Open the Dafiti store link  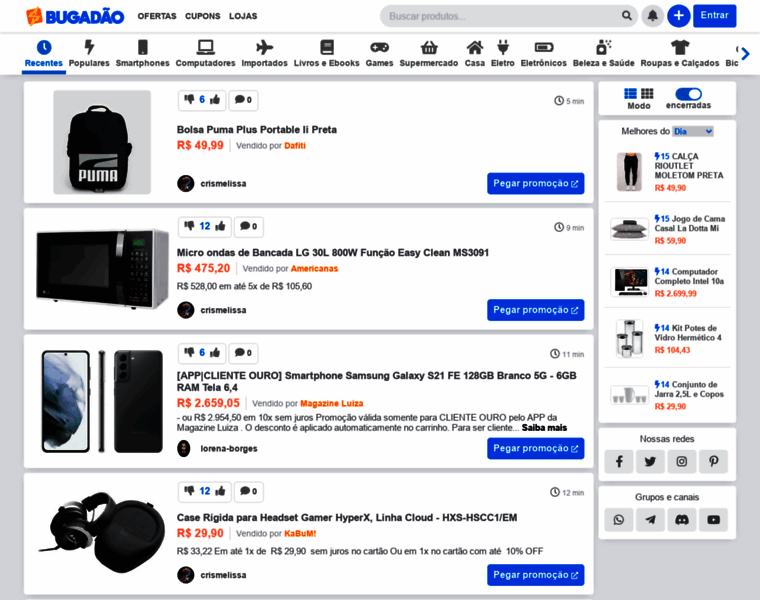[295, 146]
